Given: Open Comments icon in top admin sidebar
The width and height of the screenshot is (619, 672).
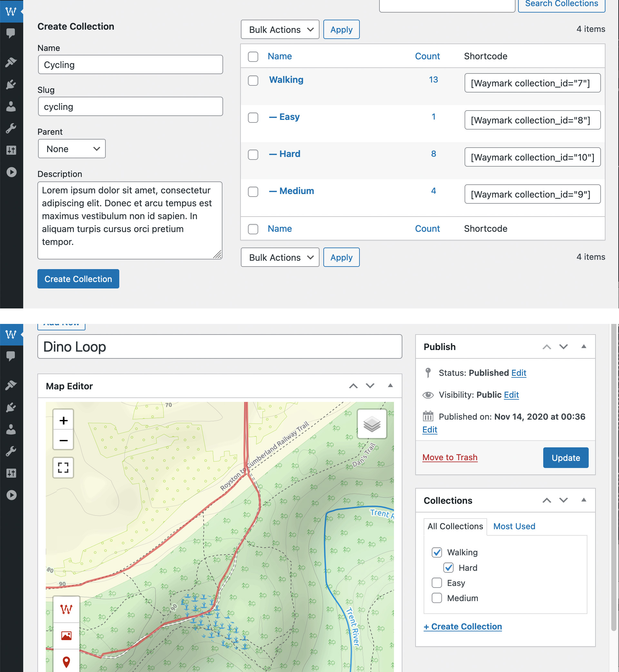Looking at the screenshot, I should coord(11,33).
